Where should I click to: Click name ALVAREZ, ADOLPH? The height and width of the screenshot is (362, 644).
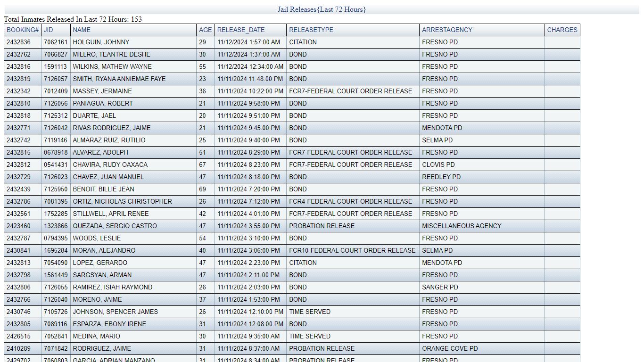[100, 152]
